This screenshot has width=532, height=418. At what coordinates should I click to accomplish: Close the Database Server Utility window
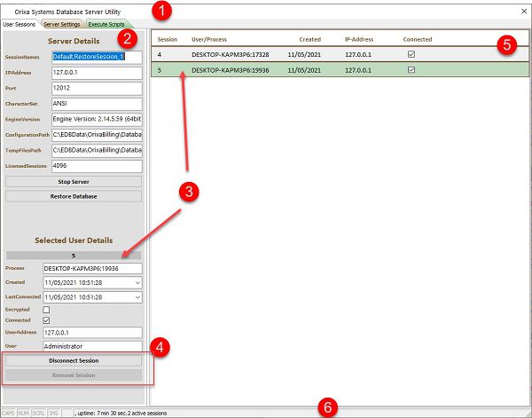click(524, 12)
